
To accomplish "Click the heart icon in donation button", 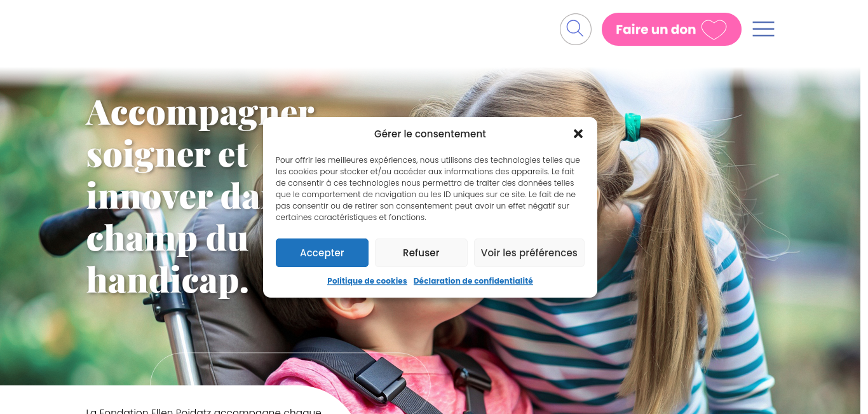I will (x=714, y=30).
